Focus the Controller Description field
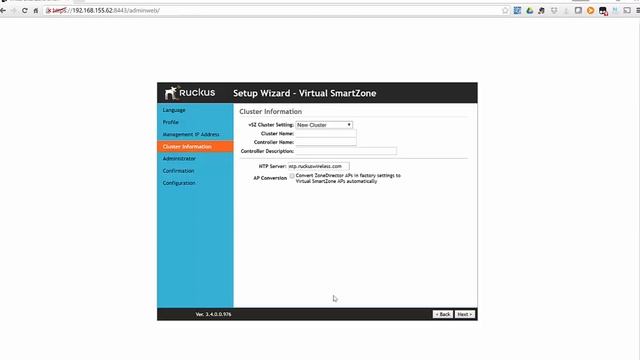Image resolution: width=640 pixels, height=360 pixels. pyautogui.click(x=346, y=151)
